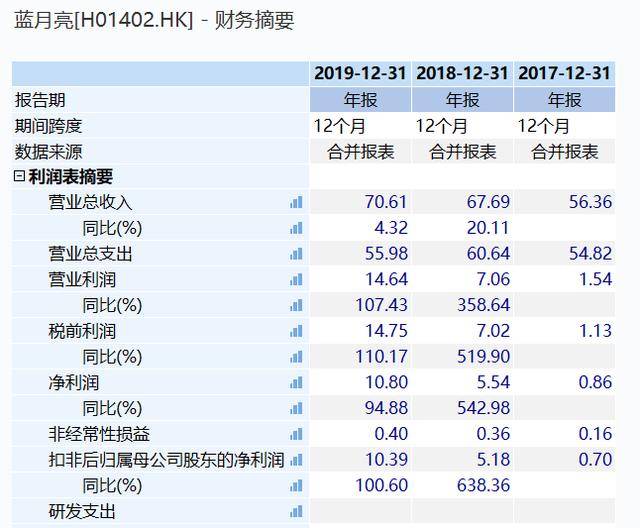This screenshot has height=528, width=640.
Task: Click the 期间跨度 row label
Action: [x=48, y=126]
